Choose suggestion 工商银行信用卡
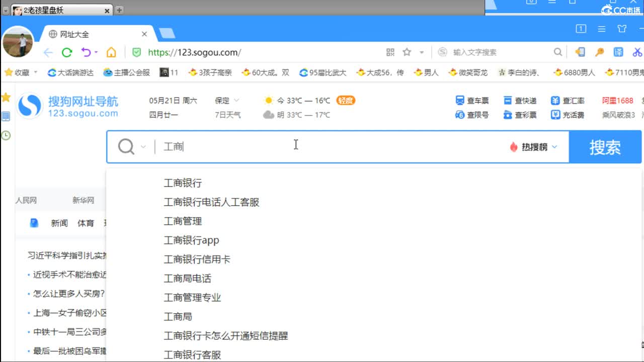Image resolution: width=644 pixels, height=362 pixels. pos(197,259)
